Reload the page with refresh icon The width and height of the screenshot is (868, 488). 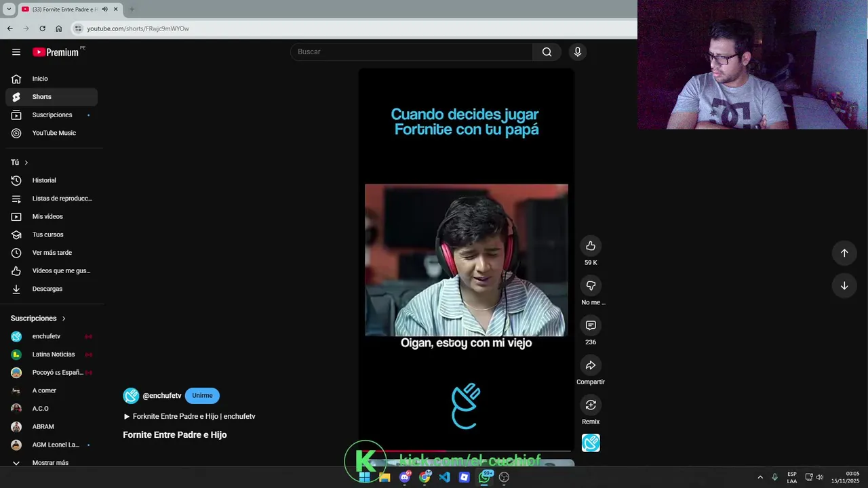42,28
